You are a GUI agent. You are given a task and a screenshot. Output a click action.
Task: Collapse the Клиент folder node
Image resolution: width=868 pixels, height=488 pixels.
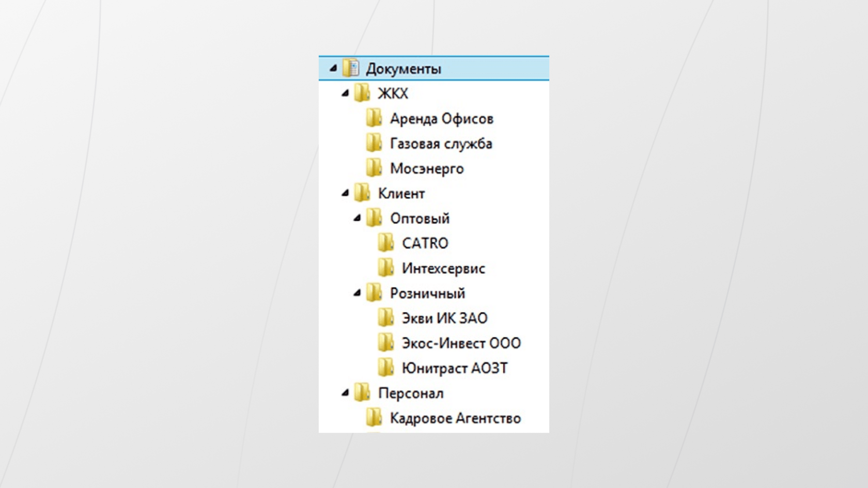345,193
